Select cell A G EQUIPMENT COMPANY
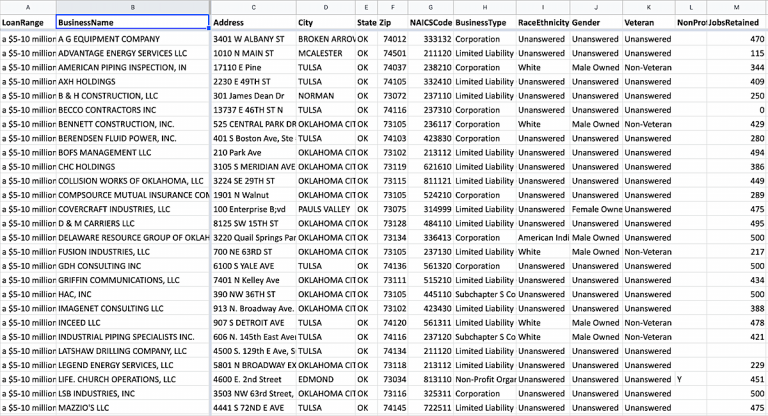768x416 pixels. pyautogui.click(x=133, y=39)
